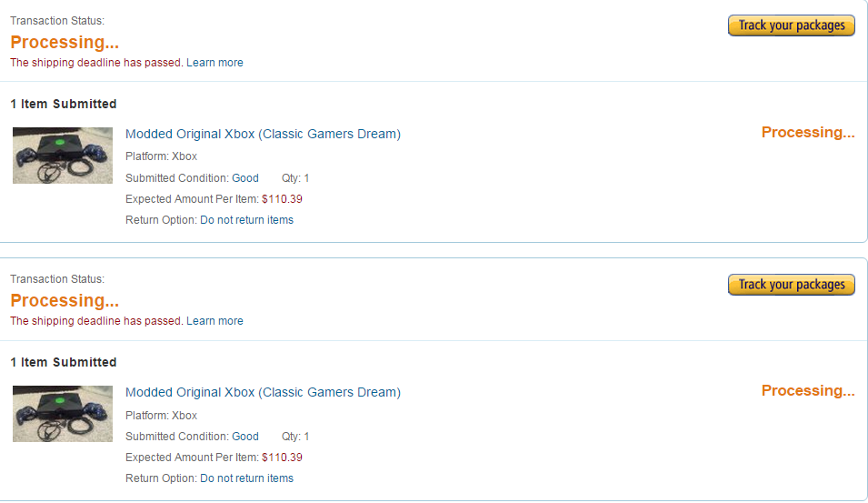Click the Xbox console thumbnail in first transaction
The image size is (868, 503).
63,156
